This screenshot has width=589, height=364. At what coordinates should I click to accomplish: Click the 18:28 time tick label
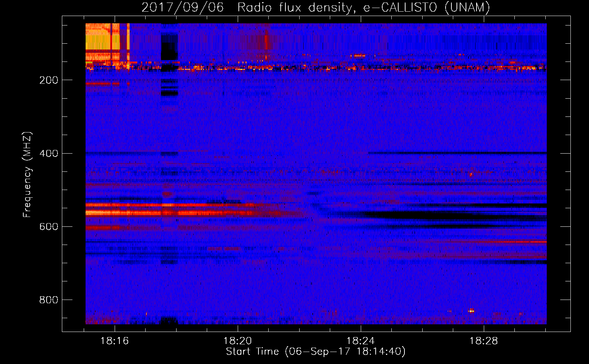483,341
